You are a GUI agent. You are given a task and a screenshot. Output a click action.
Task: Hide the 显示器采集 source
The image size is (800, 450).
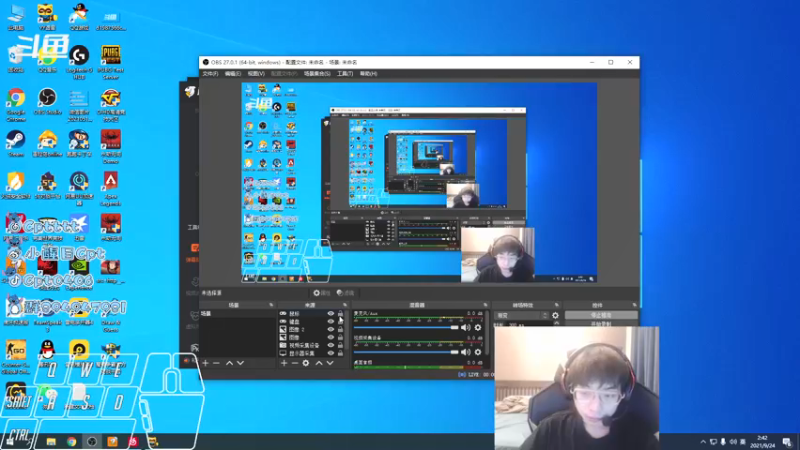pos(331,353)
